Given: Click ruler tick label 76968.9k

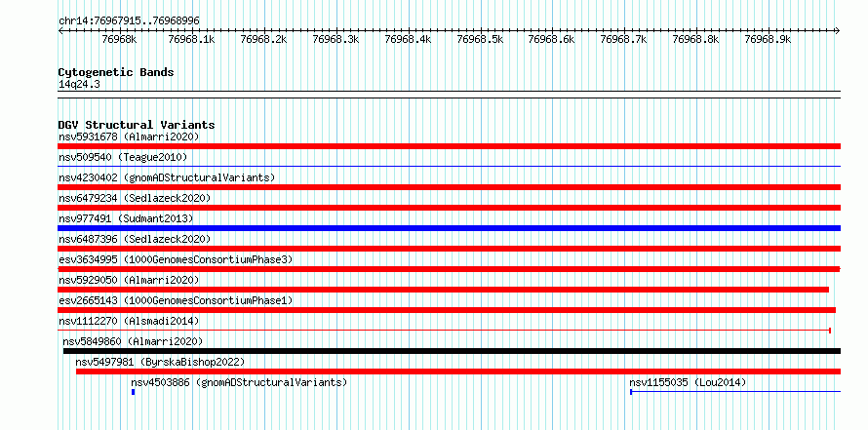Looking at the screenshot, I should click(x=768, y=39).
